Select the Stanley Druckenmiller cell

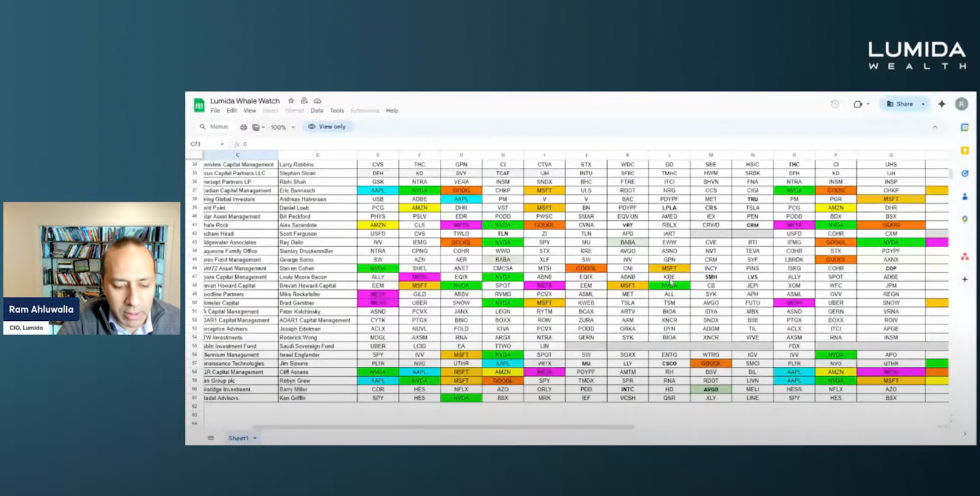point(317,251)
